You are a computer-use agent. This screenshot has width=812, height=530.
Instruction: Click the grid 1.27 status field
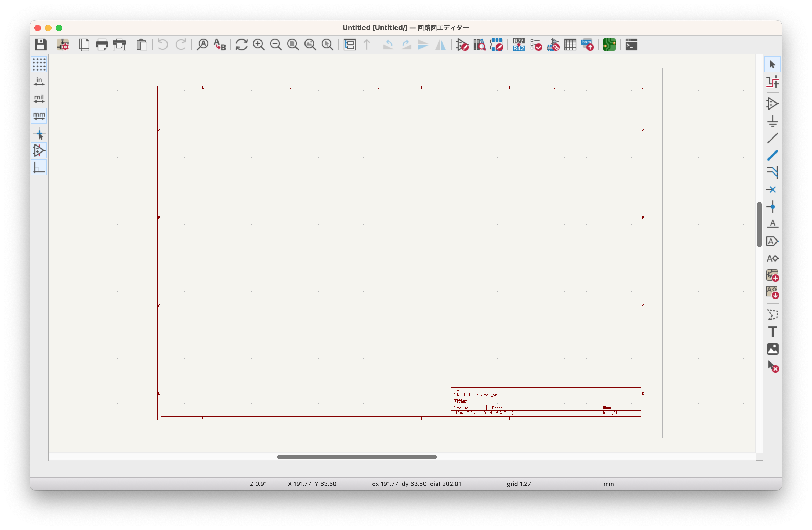click(519, 484)
